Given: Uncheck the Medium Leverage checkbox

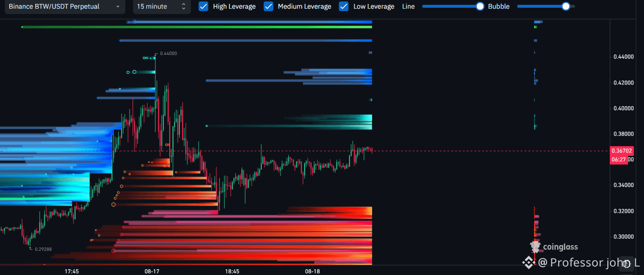Looking at the screenshot, I should click(x=268, y=6).
